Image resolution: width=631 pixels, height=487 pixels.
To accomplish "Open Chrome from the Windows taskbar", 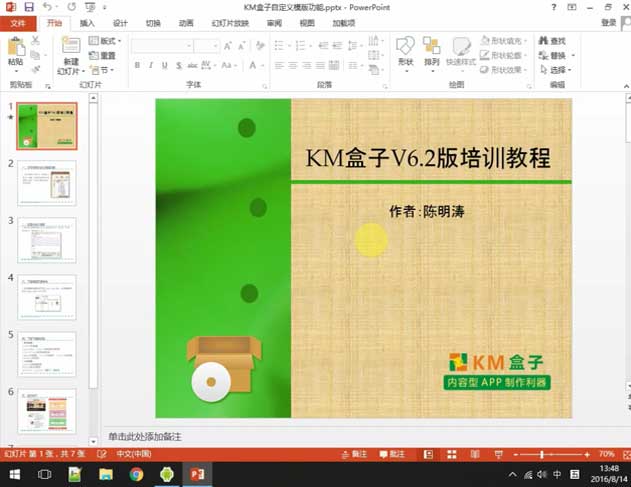I will (136, 475).
